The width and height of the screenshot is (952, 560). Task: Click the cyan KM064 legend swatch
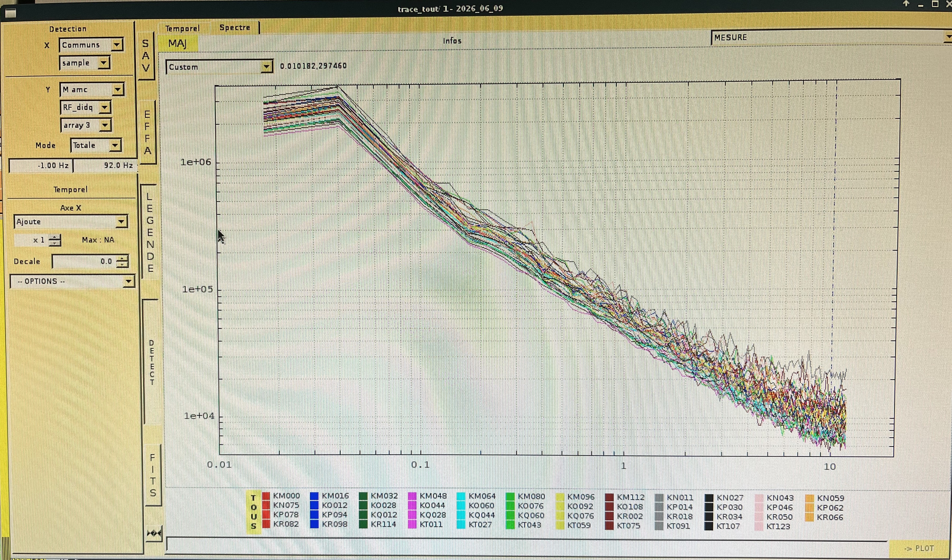461,496
